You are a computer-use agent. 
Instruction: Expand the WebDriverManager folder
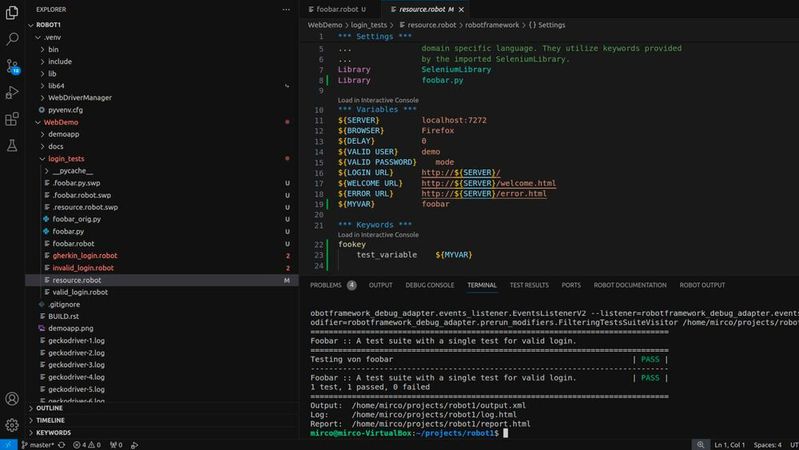coord(42,98)
